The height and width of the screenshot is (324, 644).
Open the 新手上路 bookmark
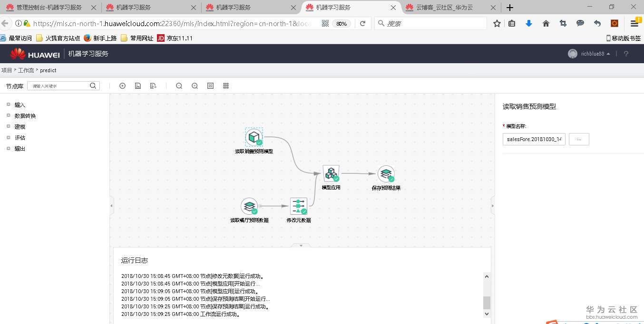pyautogui.click(x=100, y=38)
